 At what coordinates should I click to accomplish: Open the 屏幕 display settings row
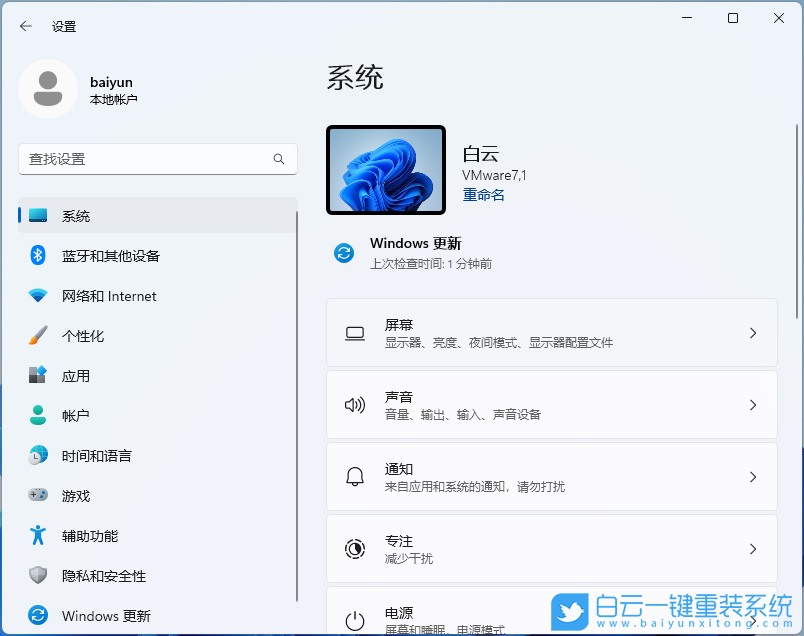(552, 332)
